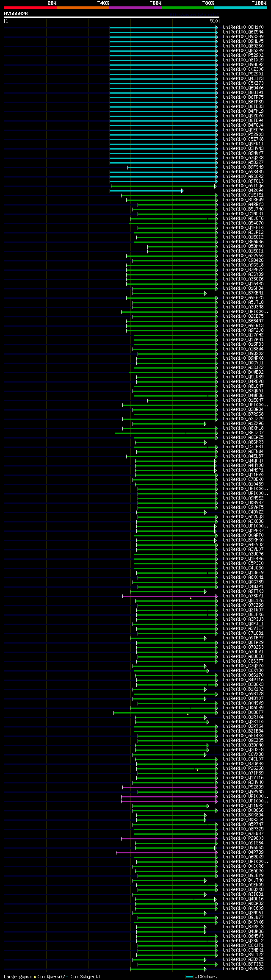
Task: Click the label UniRef100_B7KEM1
Action: [243, 293]
